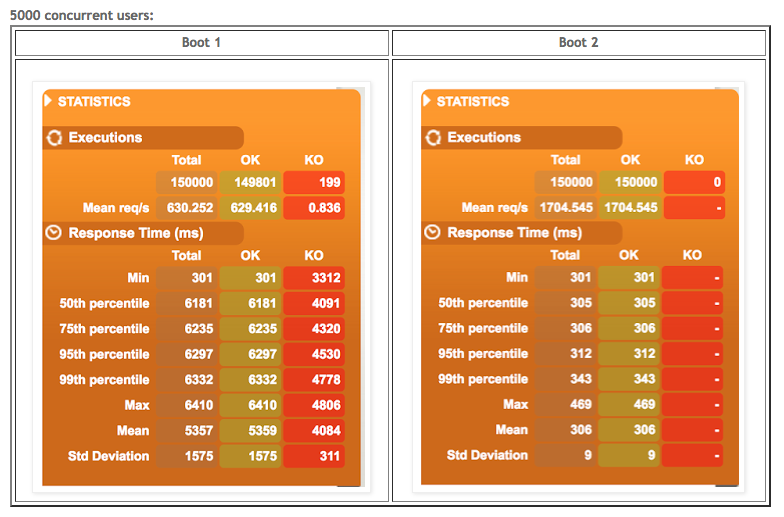Select the Boot 1 column header
This screenshot has width=784, height=517.
click(x=202, y=43)
